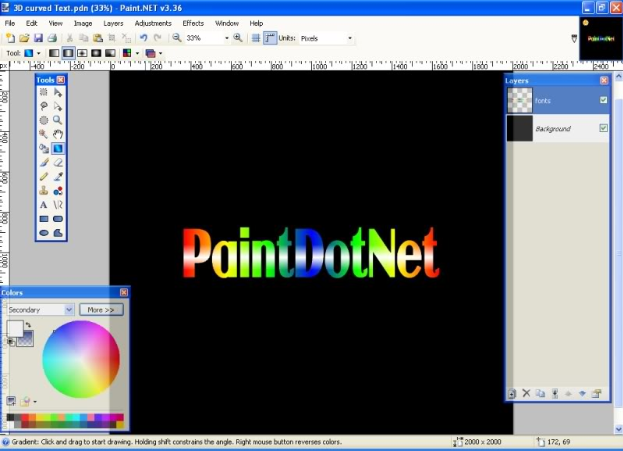The image size is (623, 451).
Task: Select the Lasso Select tool
Action: 44,106
